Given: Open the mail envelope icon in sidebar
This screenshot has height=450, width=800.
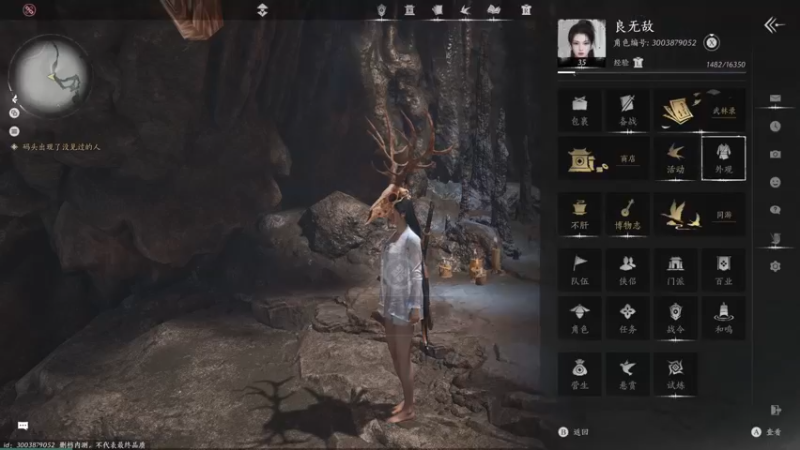Looking at the screenshot, I should [x=775, y=98].
